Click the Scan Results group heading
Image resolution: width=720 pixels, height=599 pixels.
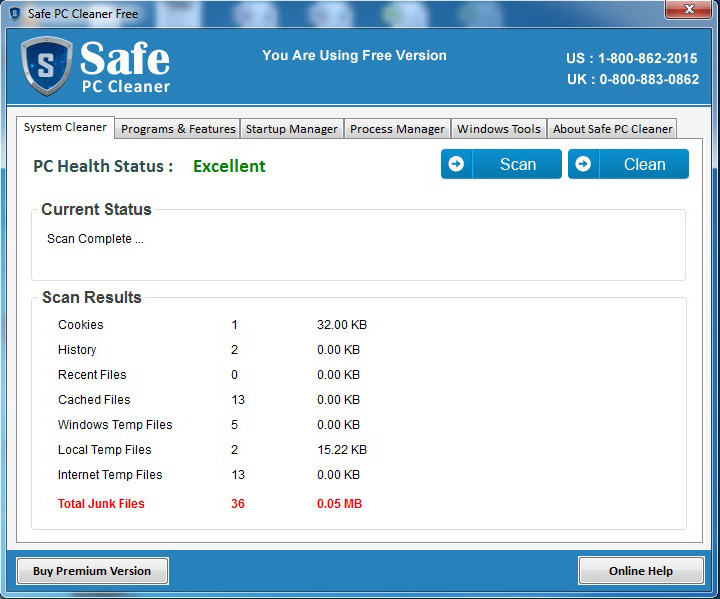(92, 298)
